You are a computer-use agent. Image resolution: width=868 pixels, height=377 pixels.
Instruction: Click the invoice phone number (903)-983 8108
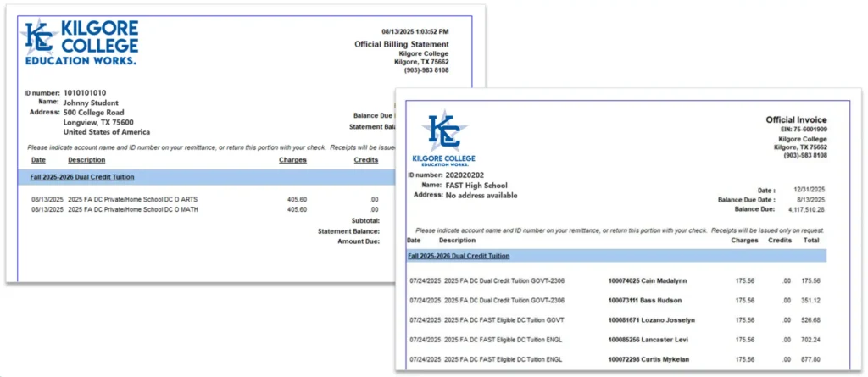click(805, 156)
